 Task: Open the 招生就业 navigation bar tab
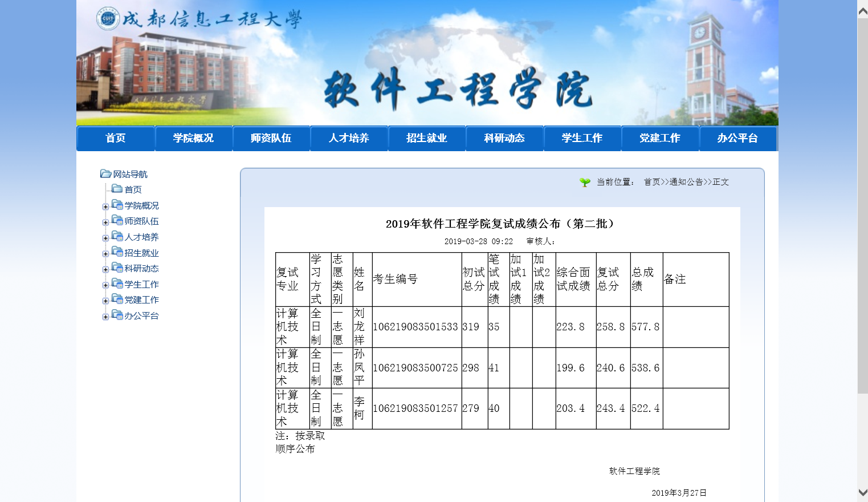(x=426, y=138)
